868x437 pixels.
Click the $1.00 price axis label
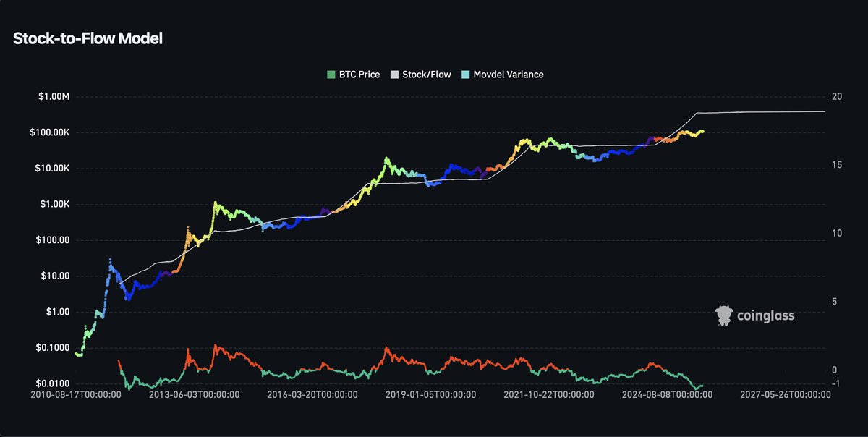point(59,312)
